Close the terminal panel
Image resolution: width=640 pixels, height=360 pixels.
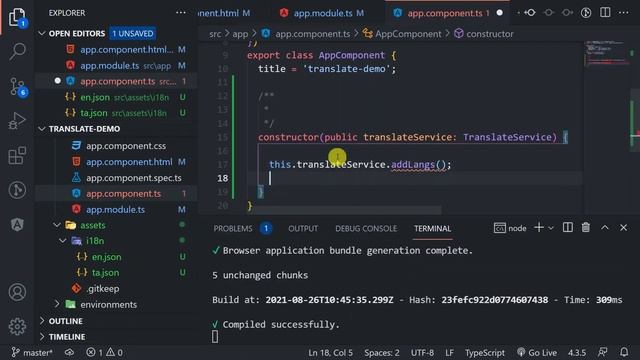[x=623, y=228]
